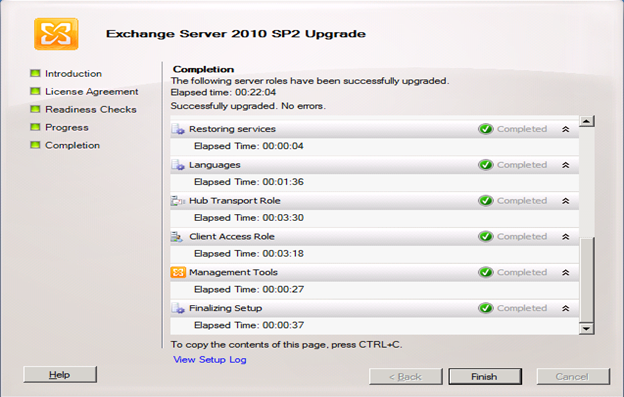This screenshot has width=624, height=397.
Task: Click the Finish button
Action: pos(485,376)
